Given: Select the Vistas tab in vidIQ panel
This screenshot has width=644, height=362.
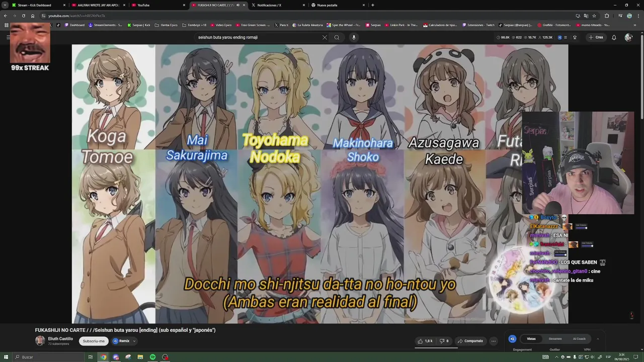Looking at the screenshot, I should point(531,339).
